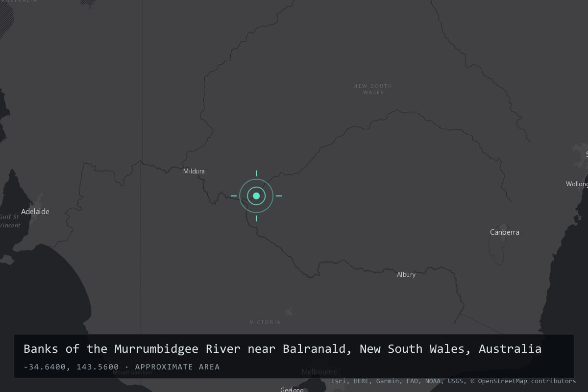Click the Melbourne city label
The height and width of the screenshot is (392, 588).
pyautogui.click(x=319, y=372)
